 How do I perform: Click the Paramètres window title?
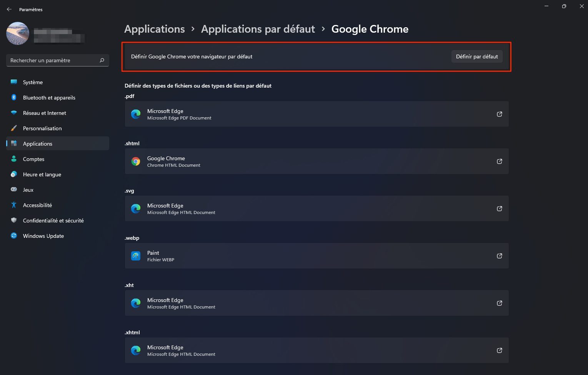tap(31, 10)
